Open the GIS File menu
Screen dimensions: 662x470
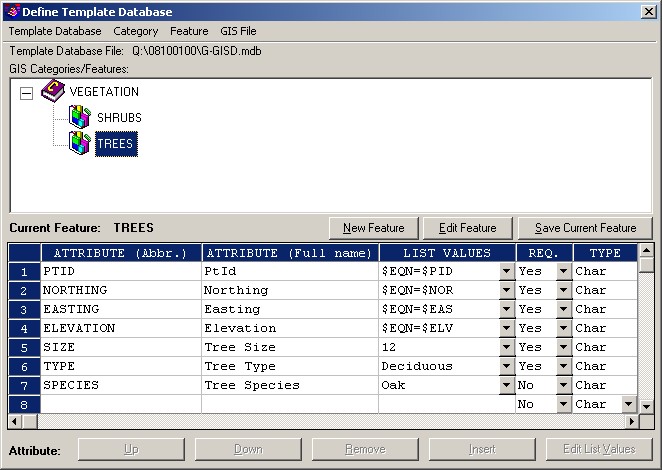pyautogui.click(x=238, y=31)
